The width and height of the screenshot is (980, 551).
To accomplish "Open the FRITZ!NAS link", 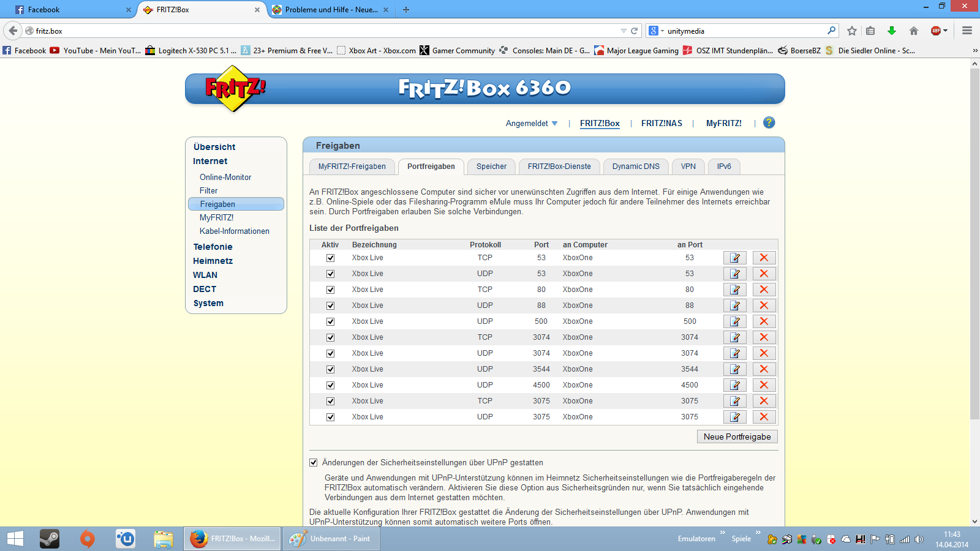I will pyautogui.click(x=661, y=124).
